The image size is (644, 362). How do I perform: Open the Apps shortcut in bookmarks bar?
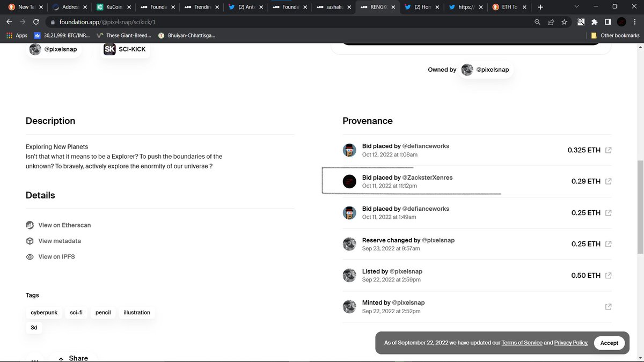[x=16, y=35]
